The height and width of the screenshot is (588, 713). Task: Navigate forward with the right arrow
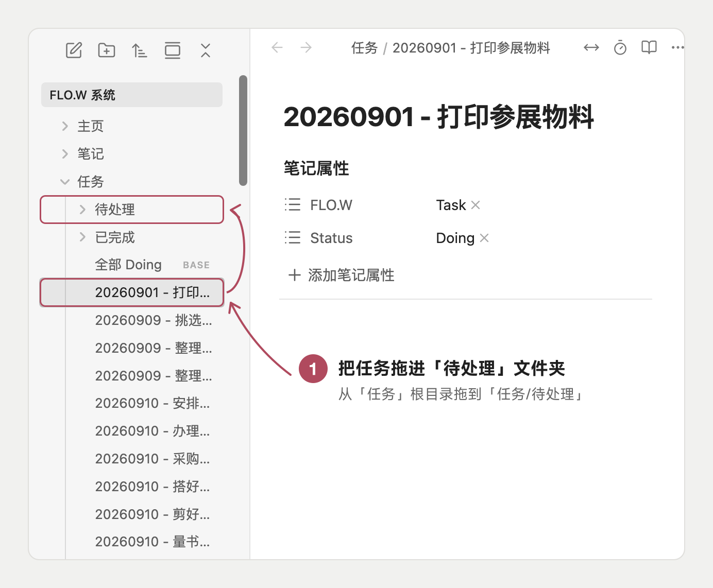306,47
